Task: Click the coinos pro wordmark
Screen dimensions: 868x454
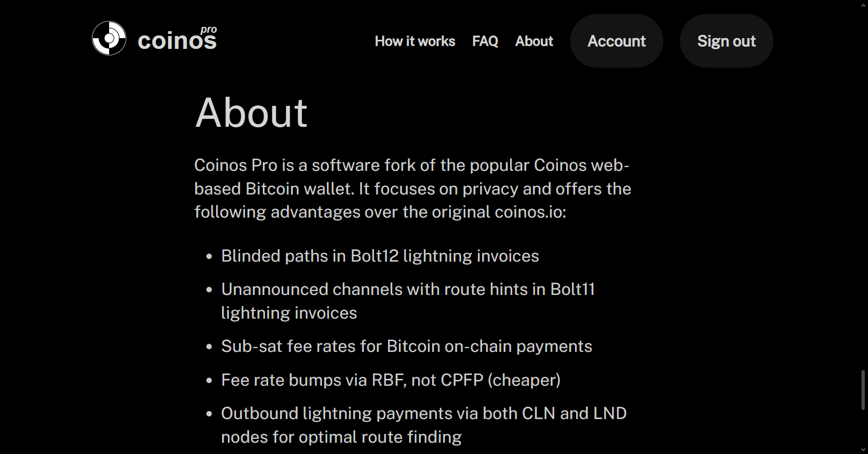Action: tap(177, 41)
